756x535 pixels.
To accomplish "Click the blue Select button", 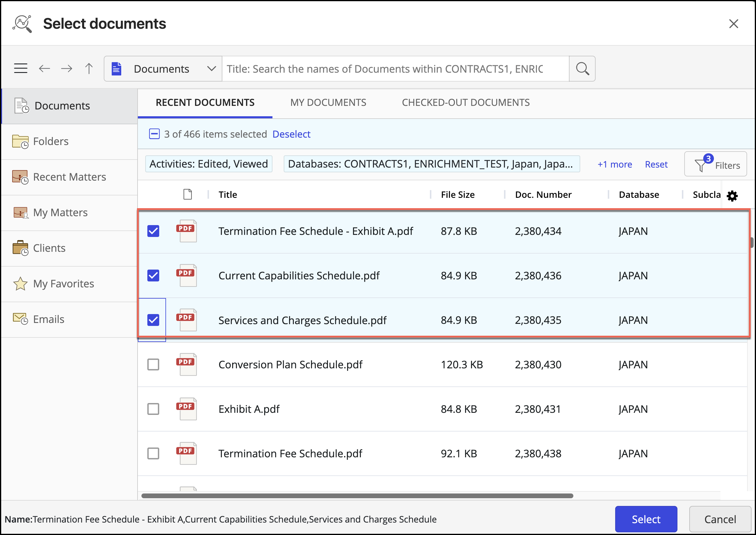I will (x=646, y=519).
